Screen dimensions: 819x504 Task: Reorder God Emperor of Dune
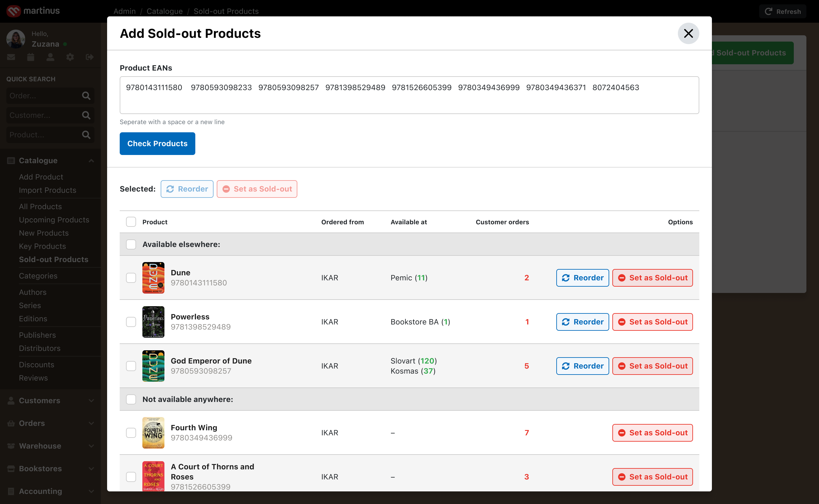tap(583, 366)
